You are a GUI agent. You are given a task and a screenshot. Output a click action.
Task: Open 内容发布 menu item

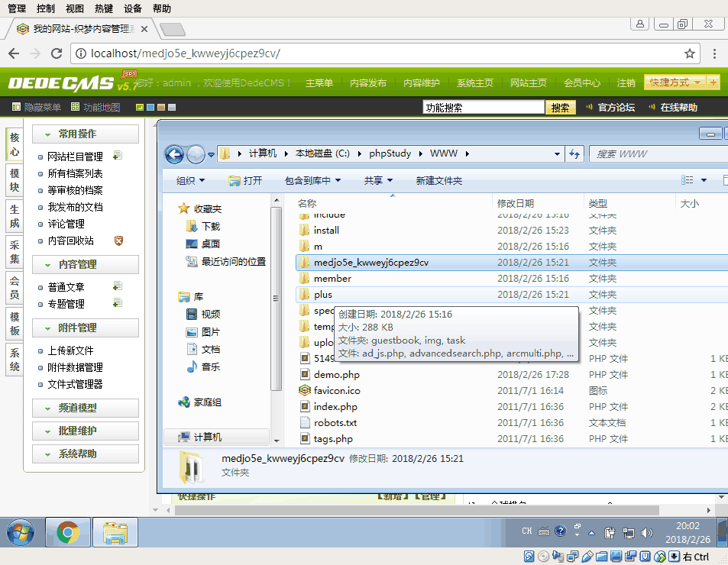point(367,83)
